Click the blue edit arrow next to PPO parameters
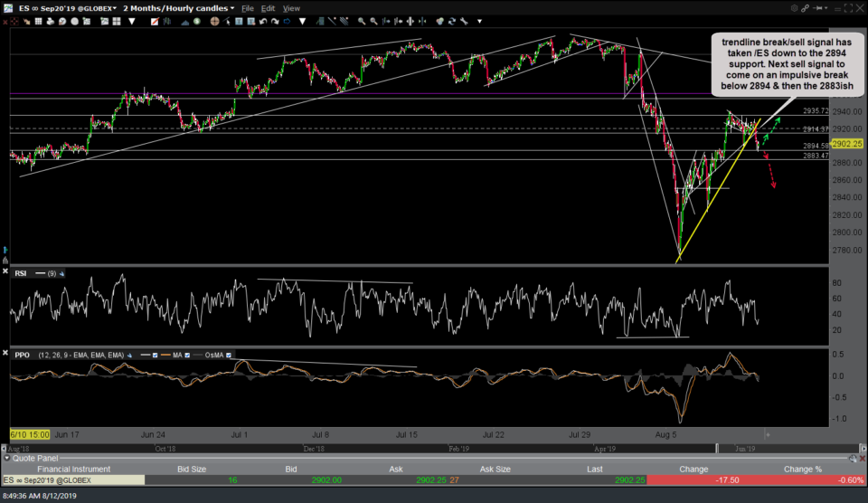This screenshot has height=503, width=868. pos(129,356)
